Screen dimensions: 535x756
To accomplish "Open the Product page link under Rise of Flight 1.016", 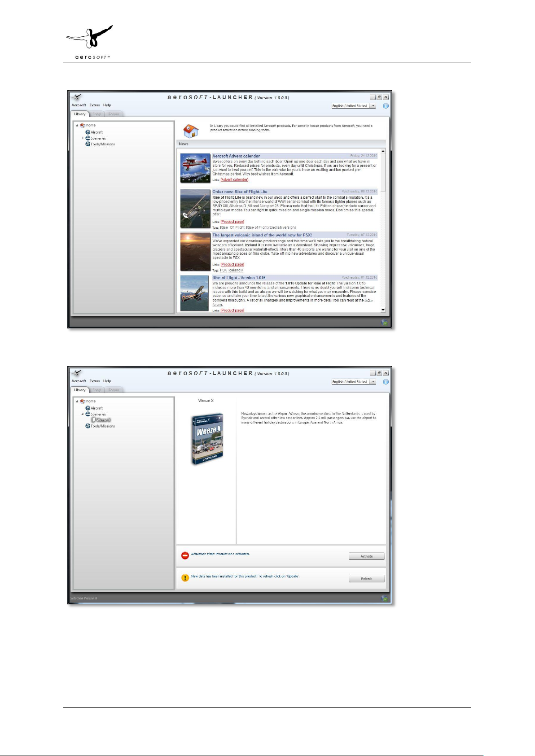I will coord(232,310).
